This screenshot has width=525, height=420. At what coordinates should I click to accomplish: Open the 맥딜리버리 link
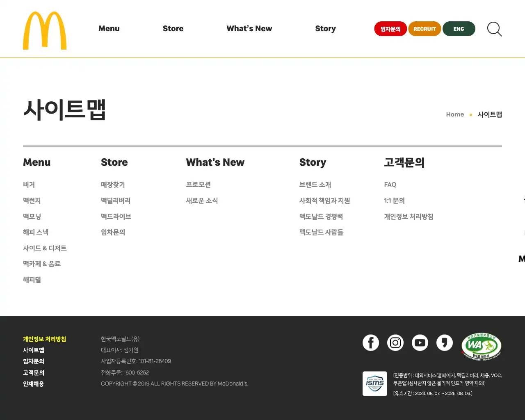click(116, 201)
